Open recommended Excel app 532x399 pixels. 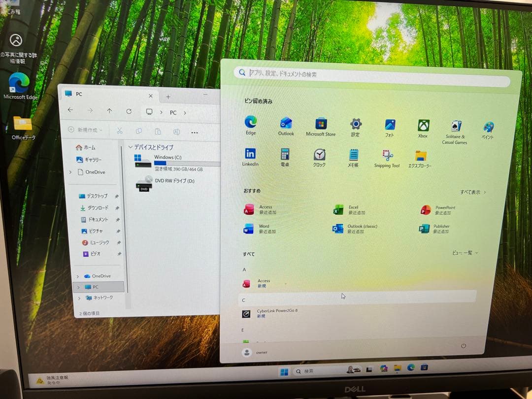pyautogui.click(x=349, y=210)
